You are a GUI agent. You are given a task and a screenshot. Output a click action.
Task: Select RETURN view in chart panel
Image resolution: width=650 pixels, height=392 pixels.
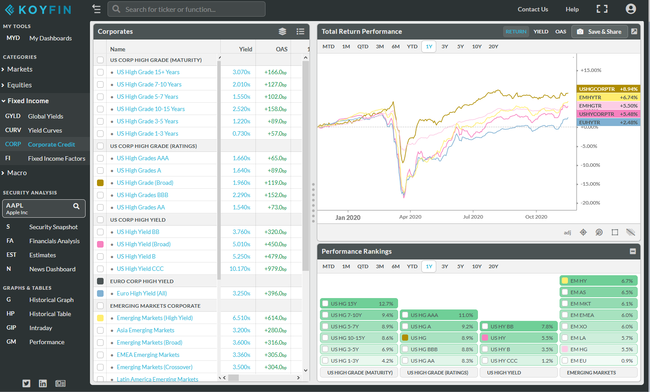pyautogui.click(x=516, y=31)
